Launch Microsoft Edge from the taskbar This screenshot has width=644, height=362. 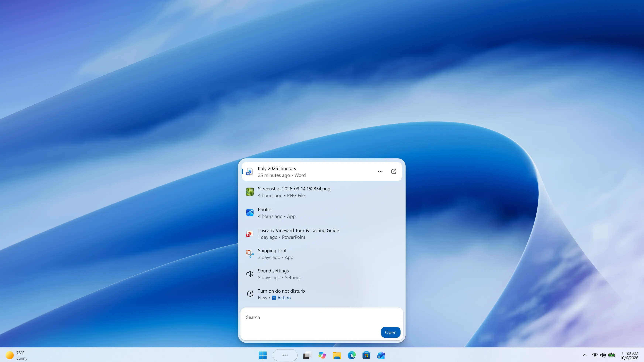(x=351, y=355)
